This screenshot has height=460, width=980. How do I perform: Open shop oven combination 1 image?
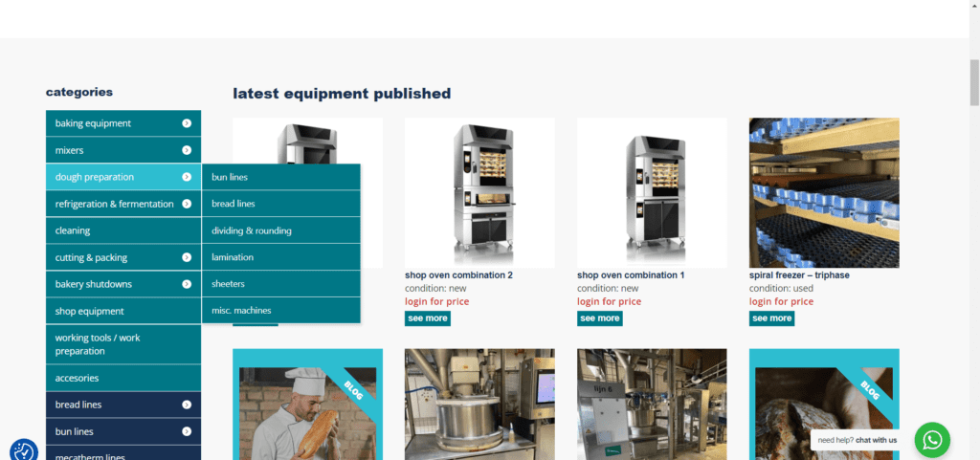point(652,193)
